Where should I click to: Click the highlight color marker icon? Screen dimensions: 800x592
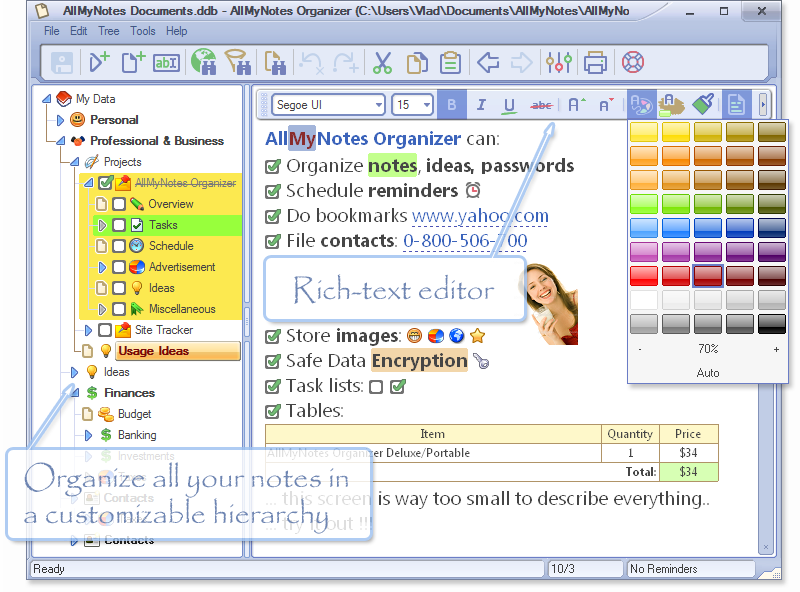coord(671,105)
